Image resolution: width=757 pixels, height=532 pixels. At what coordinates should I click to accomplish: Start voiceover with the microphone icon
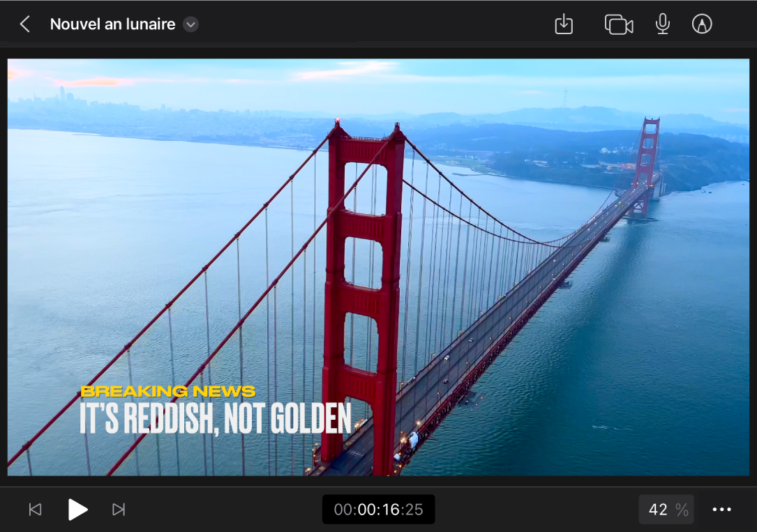point(663,24)
